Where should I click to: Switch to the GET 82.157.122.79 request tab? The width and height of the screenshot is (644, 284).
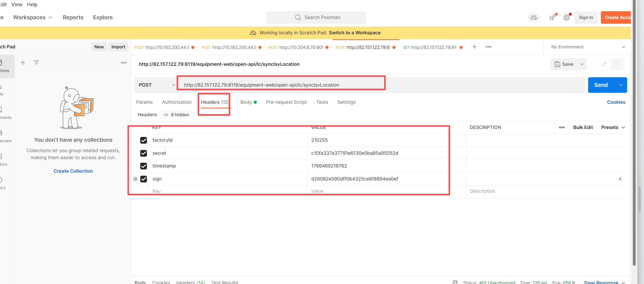(433, 47)
